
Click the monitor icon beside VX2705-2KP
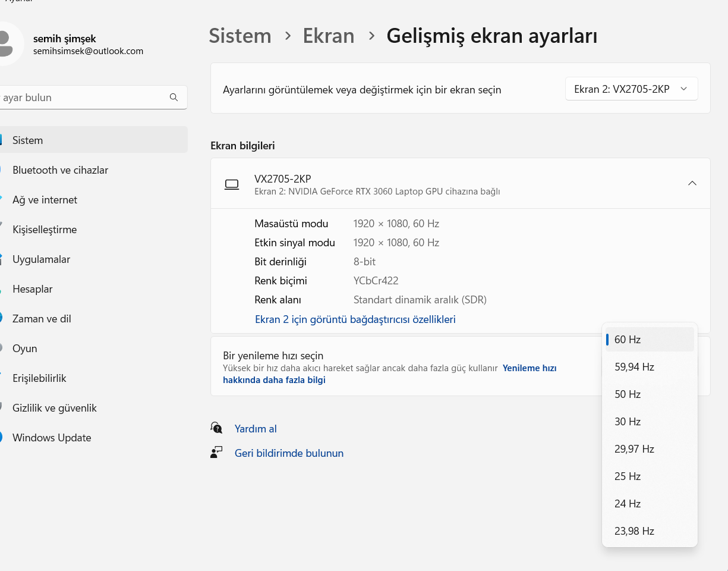pos(232,184)
